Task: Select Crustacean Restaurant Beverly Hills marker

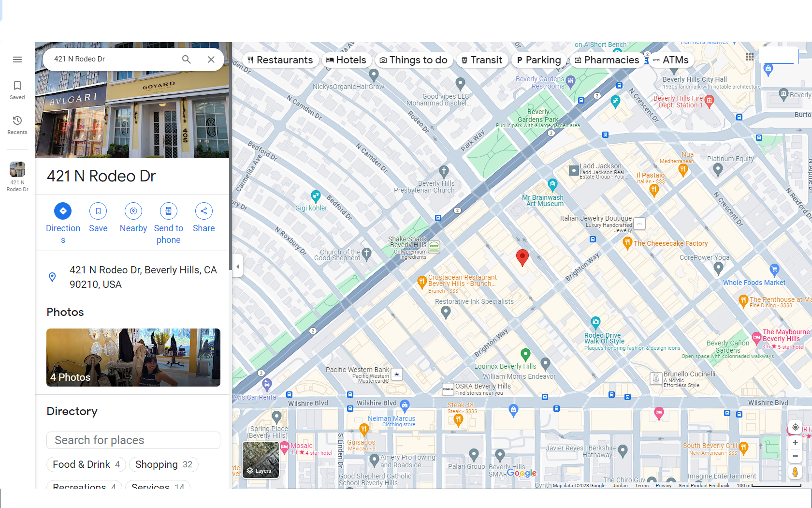Action: pyautogui.click(x=421, y=283)
